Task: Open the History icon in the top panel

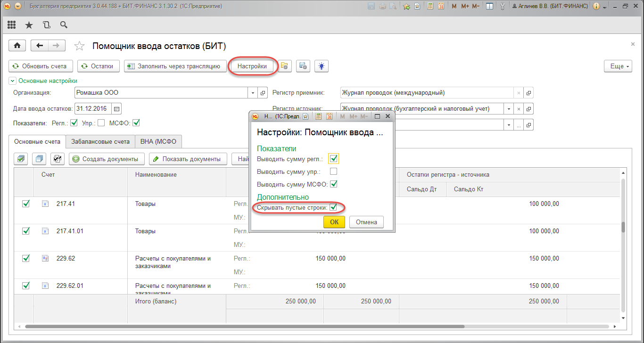Action: 46,25
